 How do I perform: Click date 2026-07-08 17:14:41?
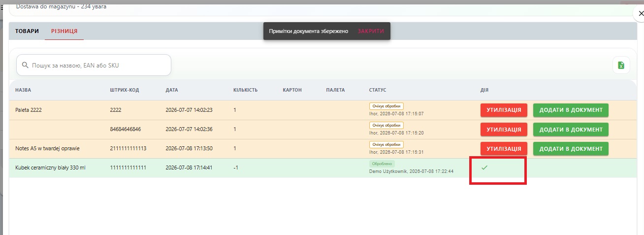[189, 168]
